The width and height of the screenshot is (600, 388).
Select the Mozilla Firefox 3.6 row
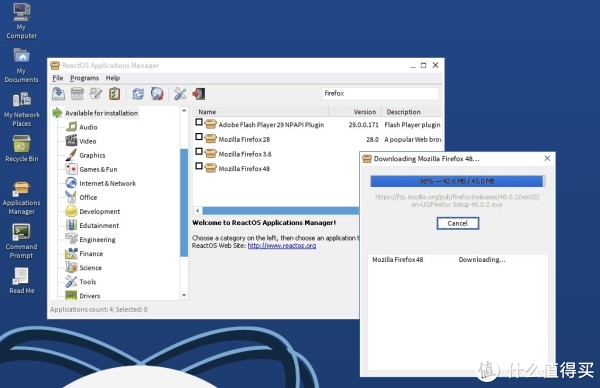coord(276,154)
